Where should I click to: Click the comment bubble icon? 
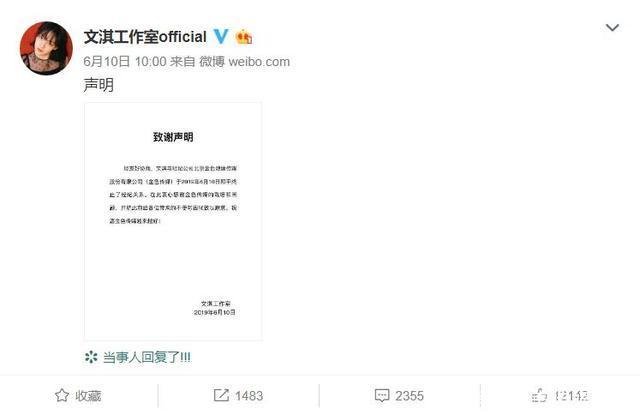click(382, 395)
